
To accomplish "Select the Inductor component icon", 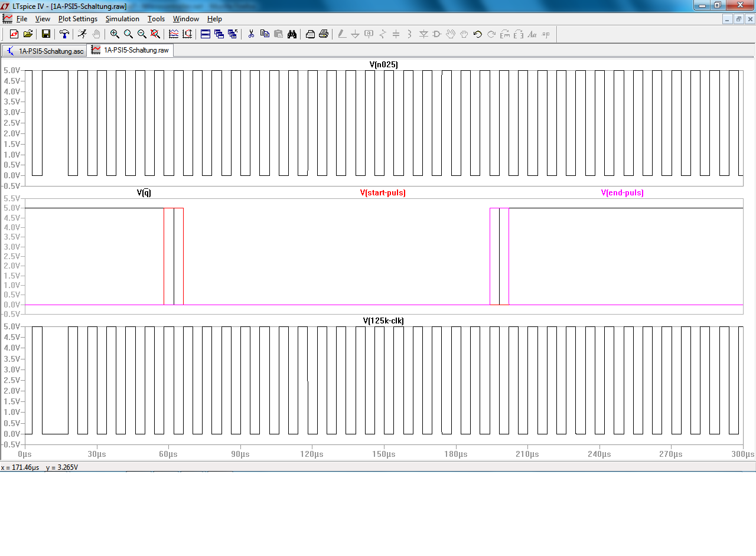I will tap(410, 34).
